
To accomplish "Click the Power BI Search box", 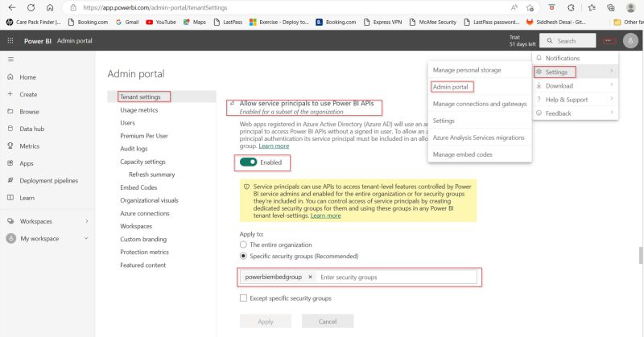I will [568, 41].
